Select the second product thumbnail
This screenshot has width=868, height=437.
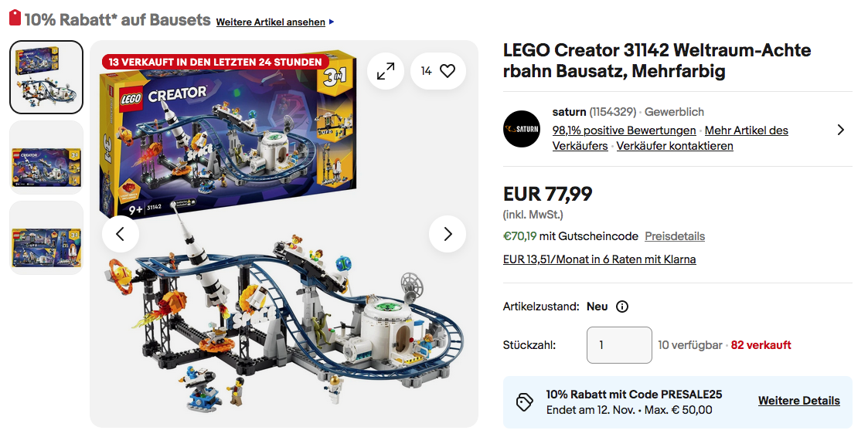pos(46,158)
